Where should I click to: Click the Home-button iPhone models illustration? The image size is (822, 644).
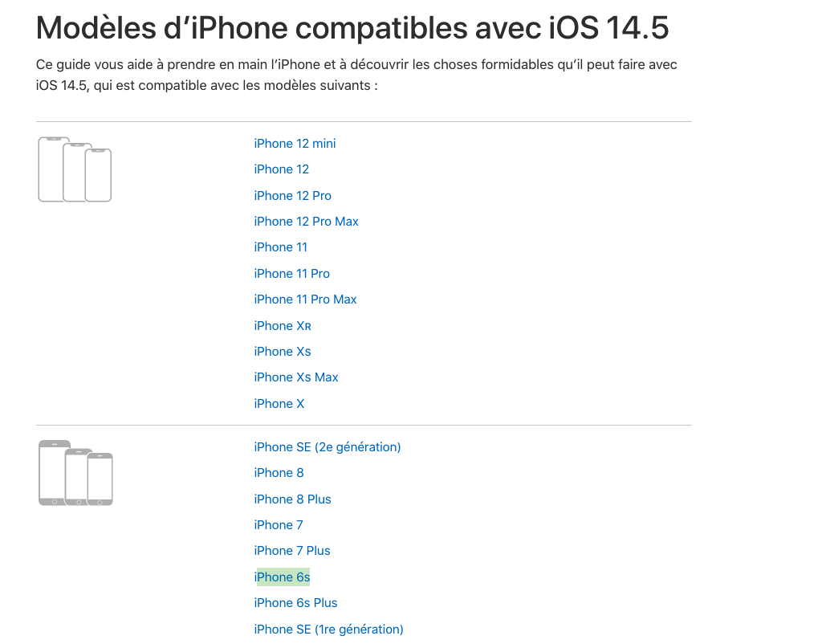coord(75,473)
